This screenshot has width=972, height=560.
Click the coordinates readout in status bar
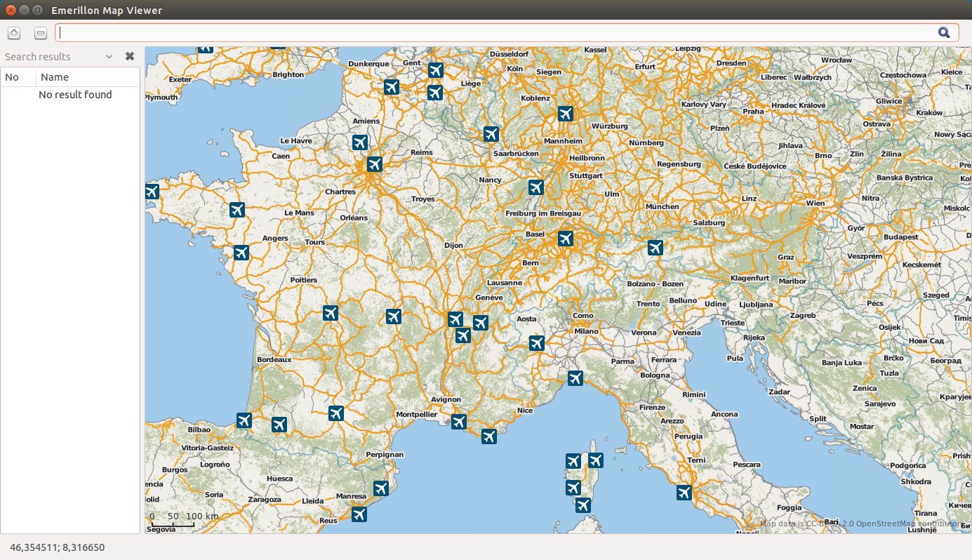(x=57, y=547)
